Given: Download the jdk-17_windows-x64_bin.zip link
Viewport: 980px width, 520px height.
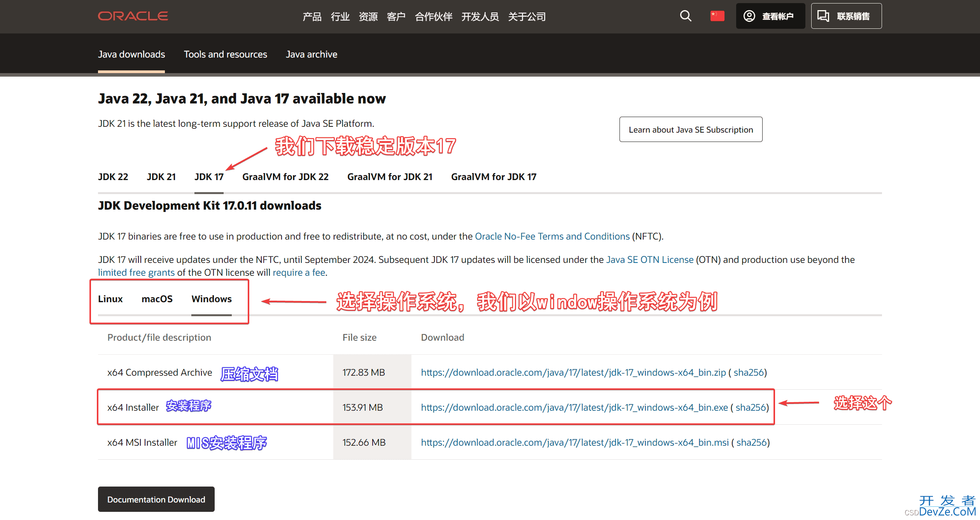Looking at the screenshot, I should (573, 373).
